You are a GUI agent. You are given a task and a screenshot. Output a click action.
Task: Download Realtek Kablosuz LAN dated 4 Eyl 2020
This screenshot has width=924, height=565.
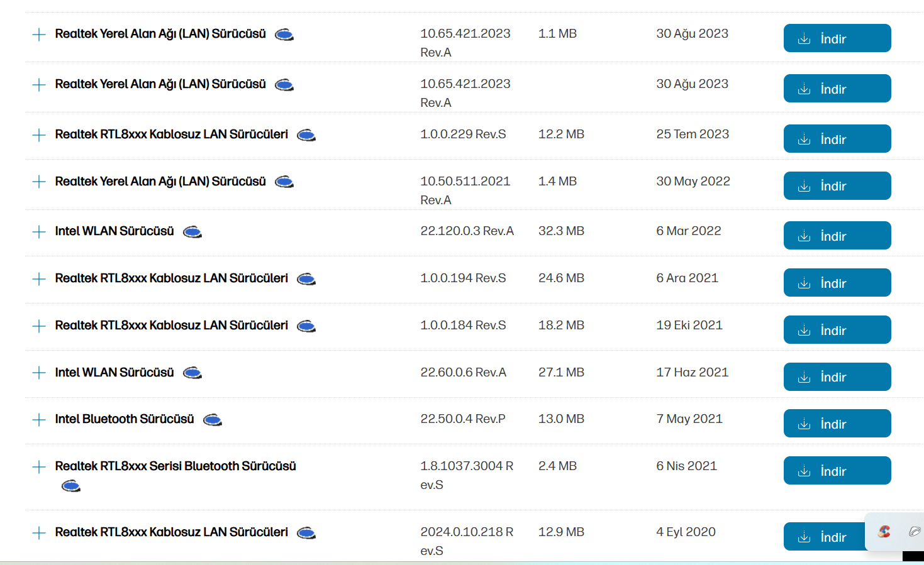[825, 537]
